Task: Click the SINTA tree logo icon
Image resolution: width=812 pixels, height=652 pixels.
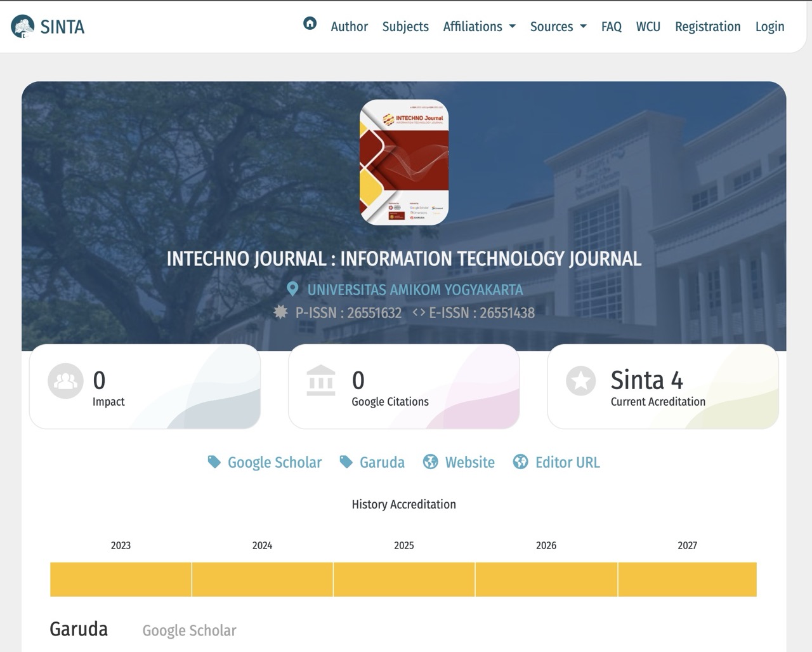Action: click(x=23, y=26)
